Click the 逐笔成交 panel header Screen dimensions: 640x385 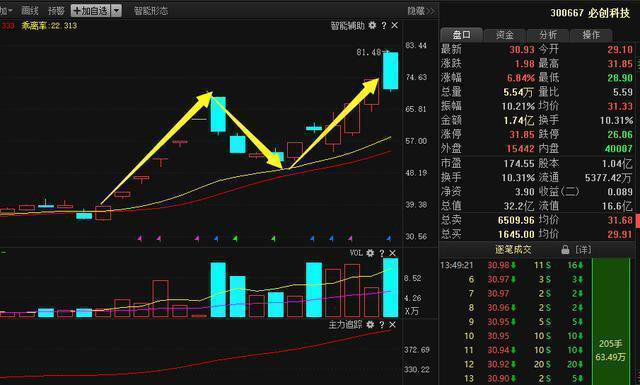(513, 249)
